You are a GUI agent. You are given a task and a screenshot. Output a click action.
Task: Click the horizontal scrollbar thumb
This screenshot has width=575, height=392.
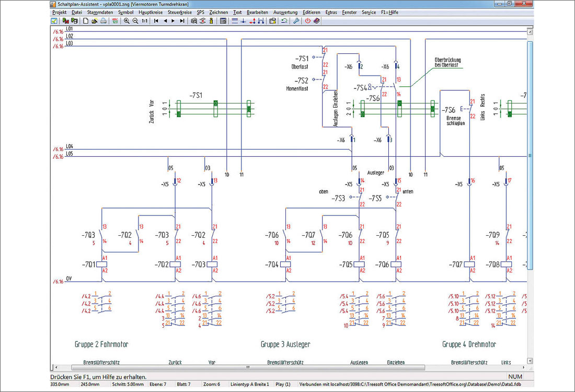click(248, 367)
